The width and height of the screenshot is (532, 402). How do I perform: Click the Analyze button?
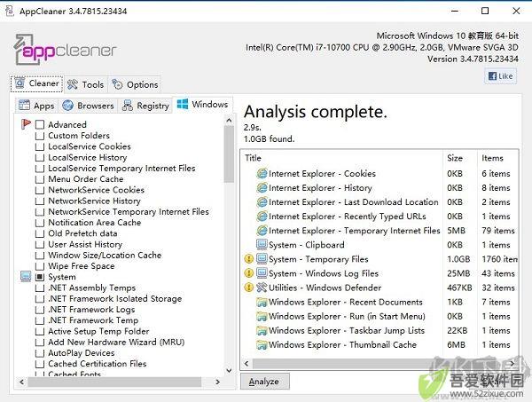click(x=264, y=382)
